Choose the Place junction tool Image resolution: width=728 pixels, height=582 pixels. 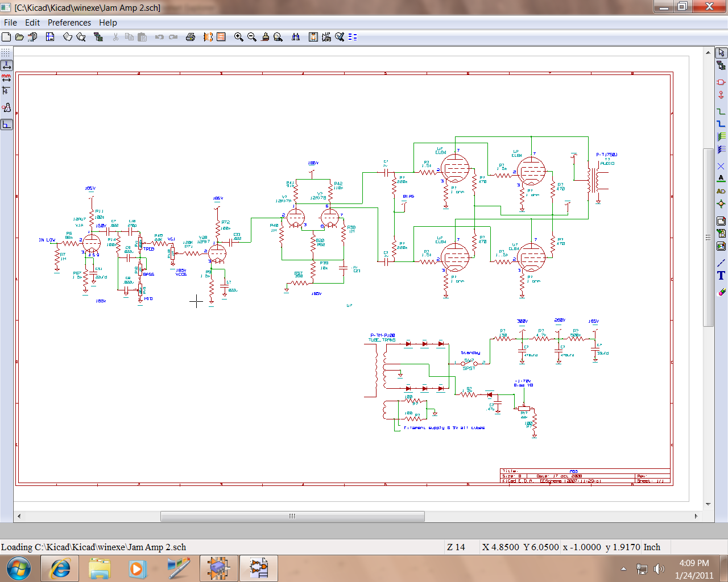721,204
